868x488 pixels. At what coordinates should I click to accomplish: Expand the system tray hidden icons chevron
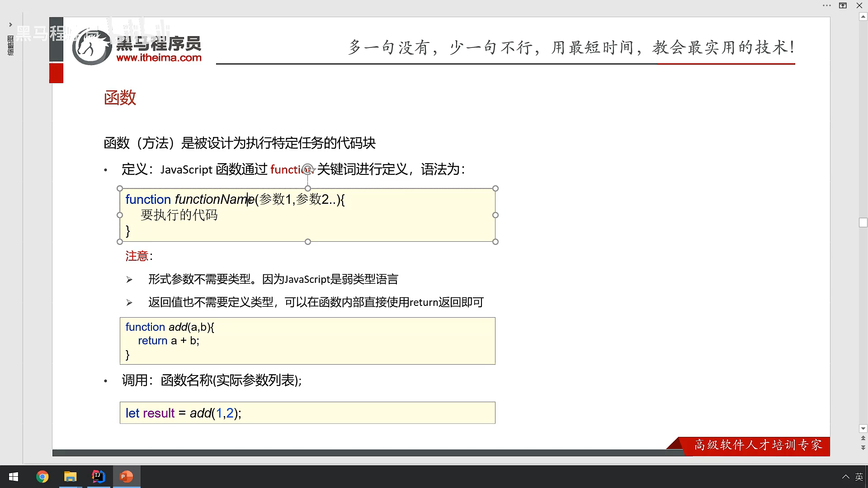[845, 477]
